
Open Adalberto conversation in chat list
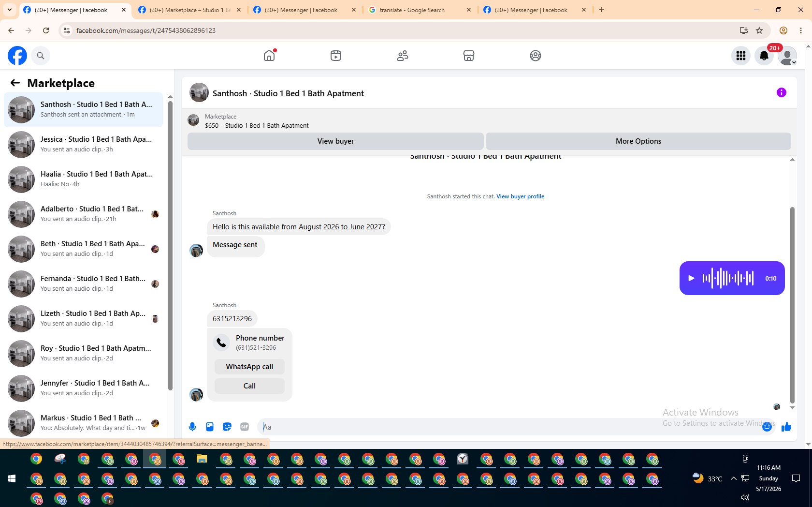[84, 214]
